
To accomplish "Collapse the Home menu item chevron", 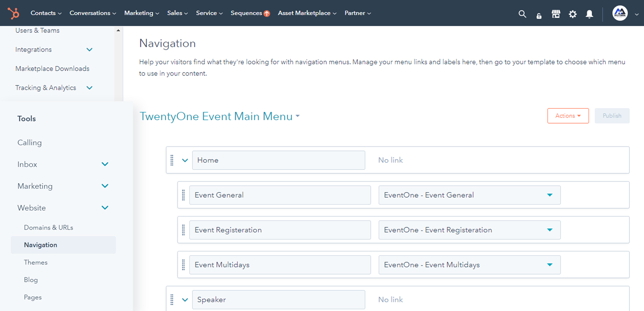I will click(185, 160).
